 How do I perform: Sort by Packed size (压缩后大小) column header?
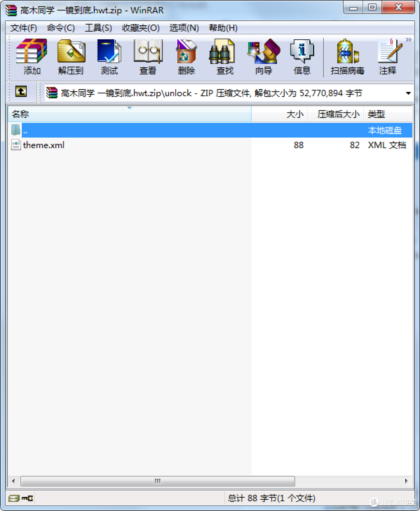tap(336, 114)
